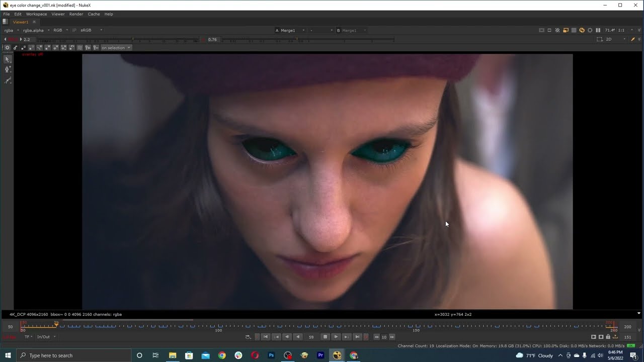Select the arrow Select tool in left toolbar

pos(8,59)
